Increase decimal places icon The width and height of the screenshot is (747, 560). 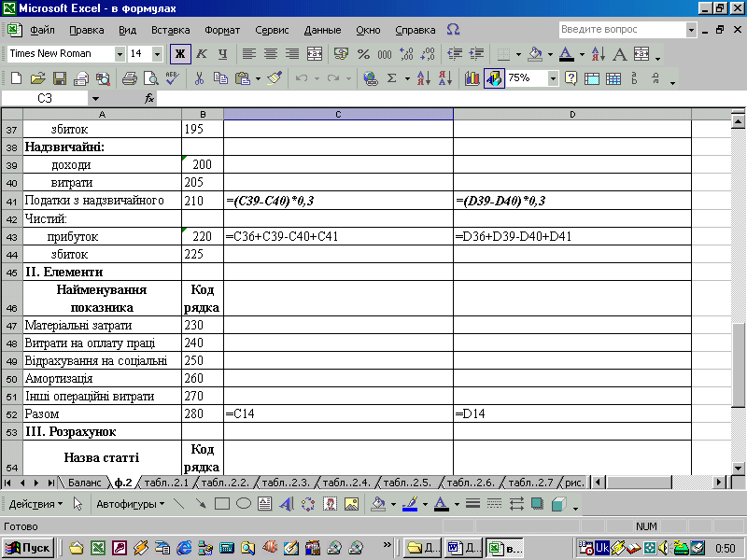[x=406, y=54]
